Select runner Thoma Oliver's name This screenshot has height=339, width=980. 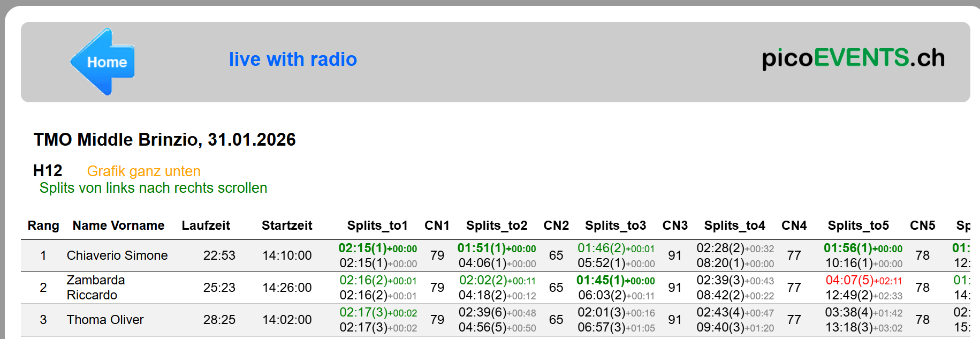click(x=105, y=320)
